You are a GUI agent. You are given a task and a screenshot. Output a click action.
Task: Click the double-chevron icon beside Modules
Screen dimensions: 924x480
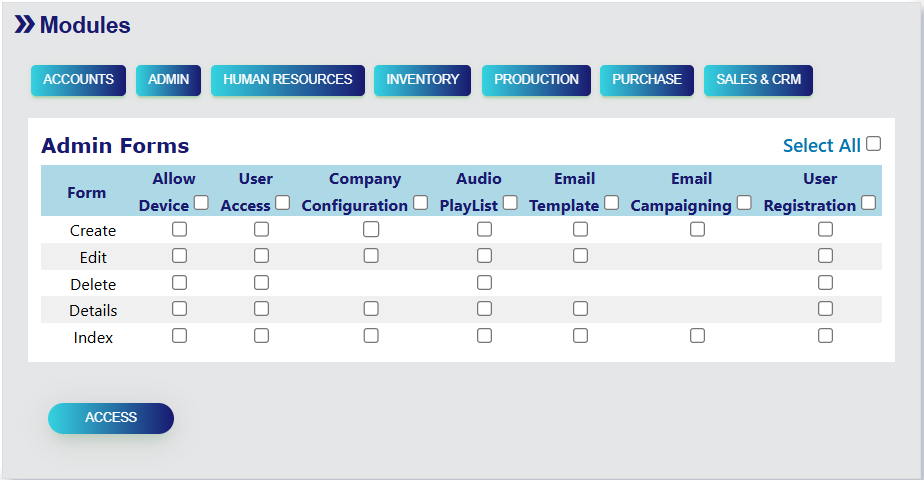(24, 25)
